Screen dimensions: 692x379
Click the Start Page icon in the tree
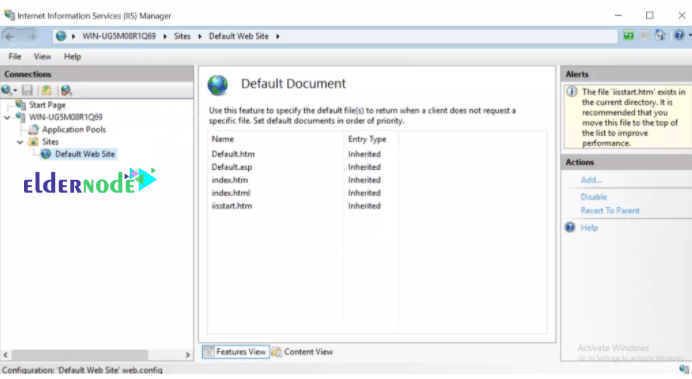(20, 105)
